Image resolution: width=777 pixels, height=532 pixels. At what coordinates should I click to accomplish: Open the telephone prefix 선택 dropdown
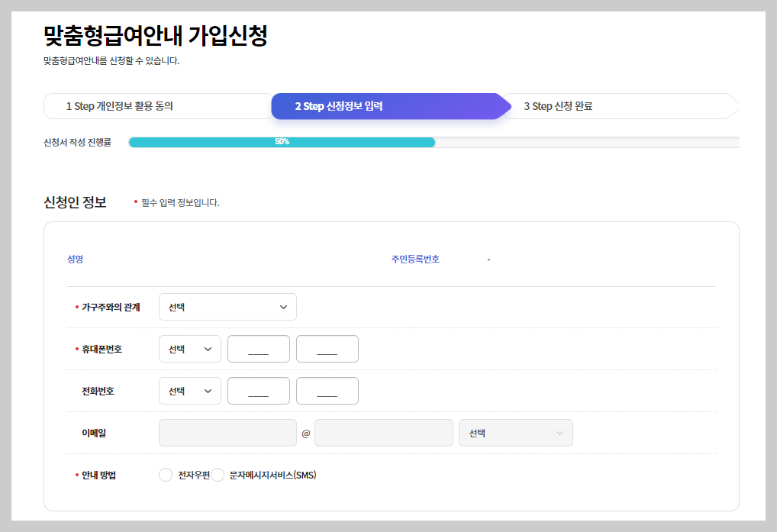pos(189,390)
